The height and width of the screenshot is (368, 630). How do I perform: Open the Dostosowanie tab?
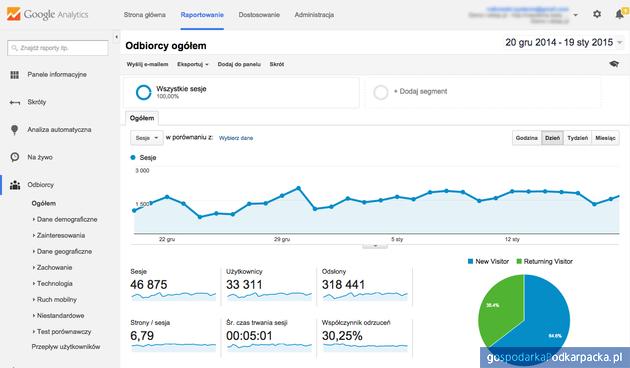point(259,15)
